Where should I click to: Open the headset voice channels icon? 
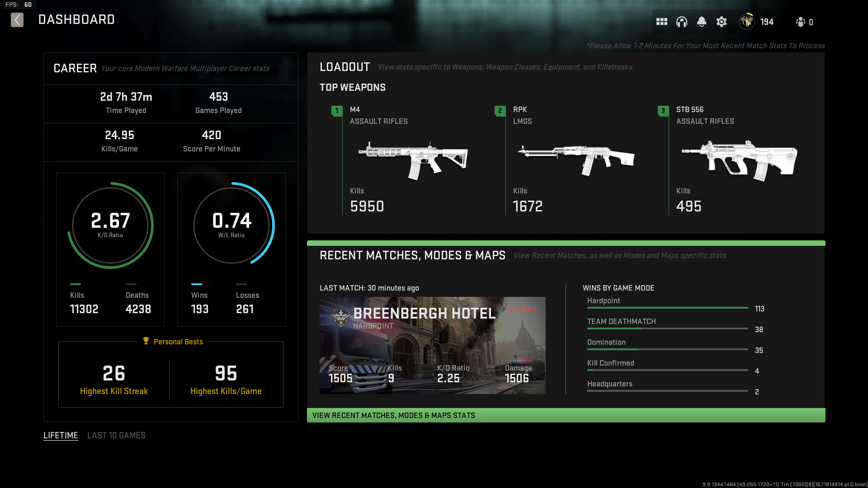(682, 22)
